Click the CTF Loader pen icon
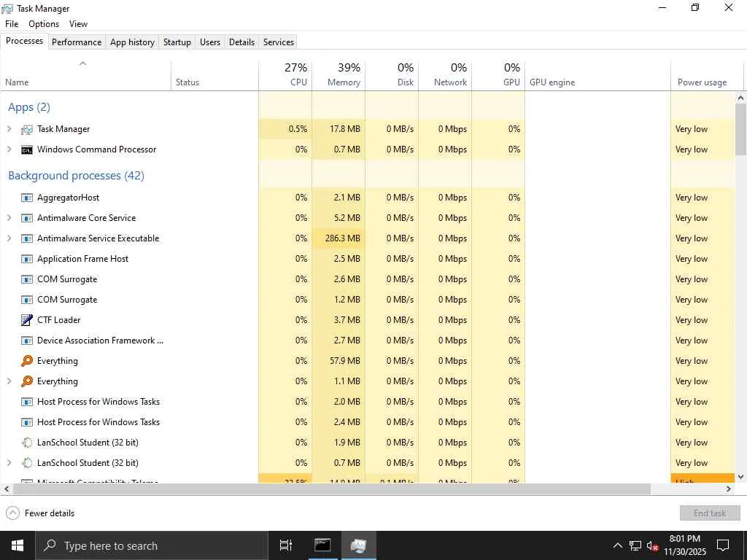The image size is (747, 560). tap(27, 320)
